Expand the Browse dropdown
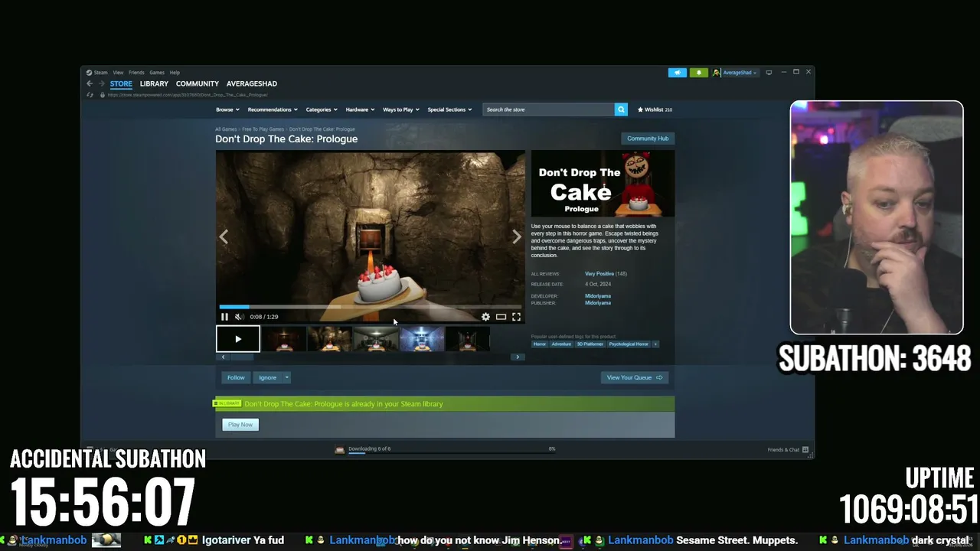Screen dimensions: 980x551 coord(227,109)
